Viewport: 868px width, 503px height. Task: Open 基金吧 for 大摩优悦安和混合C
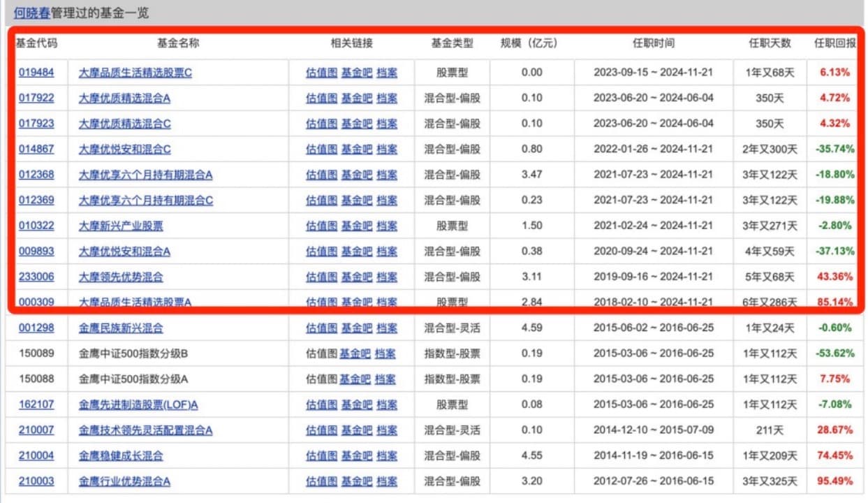point(356,149)
